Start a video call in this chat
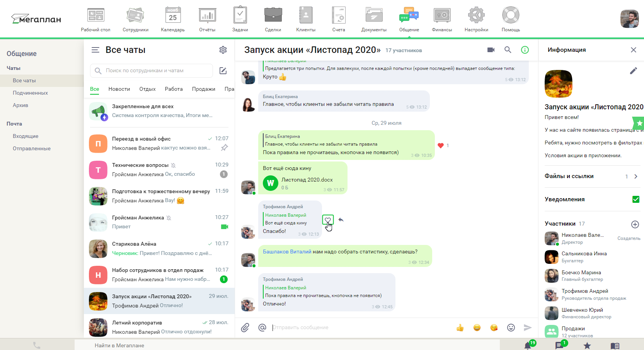The height and width of the screenshot is (350, 644). (x=491, y=50)
